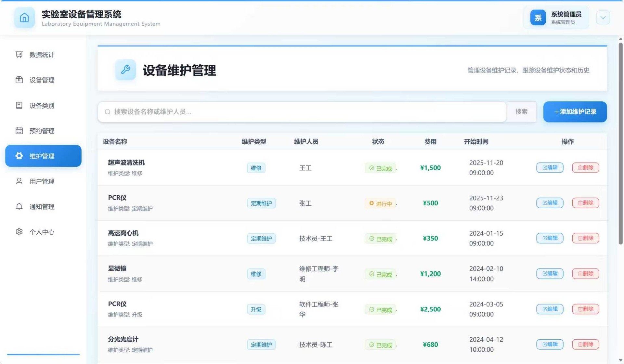
Task: Click the notification bell icon in sidebar
Action: tap(19, 206)
